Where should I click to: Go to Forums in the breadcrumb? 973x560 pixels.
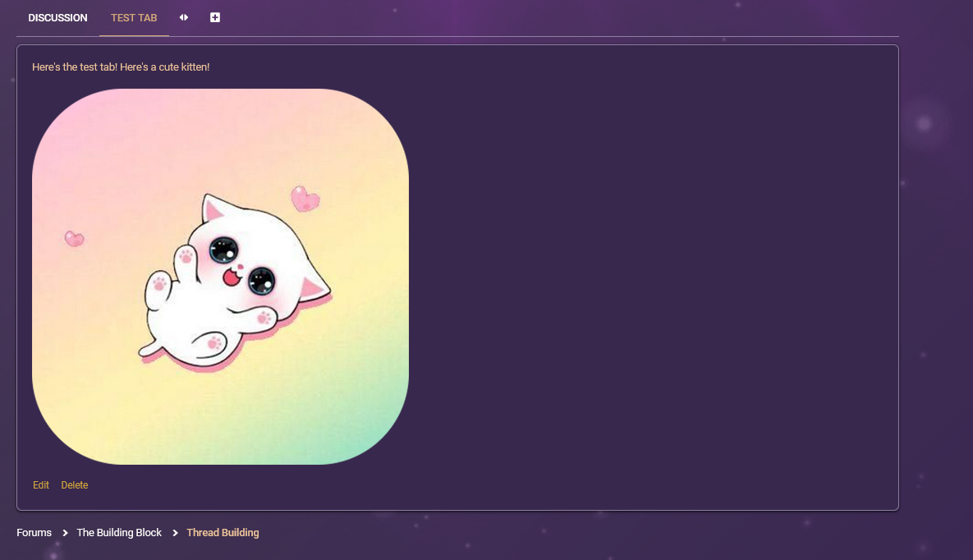pos(34,533)
